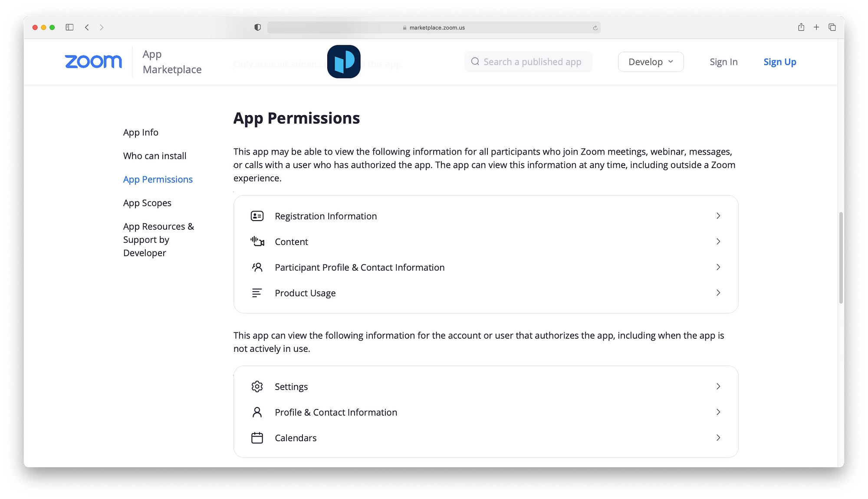
Task: Toggle the Safari sidebar icon
Action: click(x=69, y=27)
